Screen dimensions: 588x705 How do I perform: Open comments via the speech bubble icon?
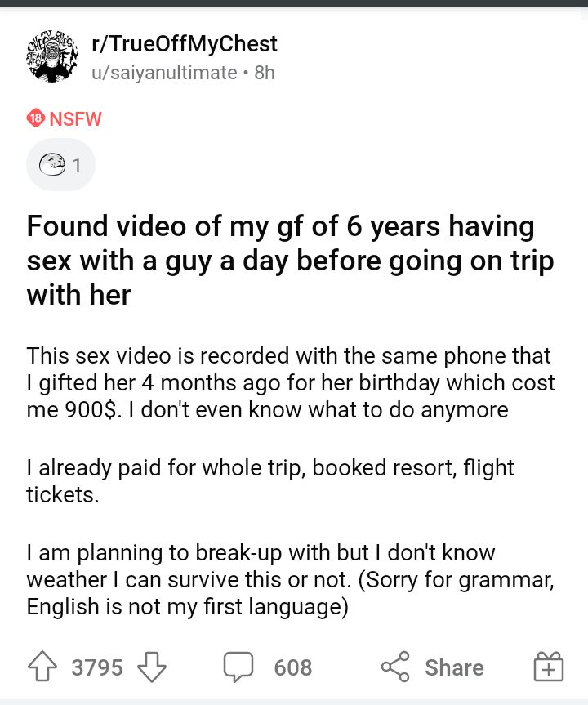coord(238,667)
